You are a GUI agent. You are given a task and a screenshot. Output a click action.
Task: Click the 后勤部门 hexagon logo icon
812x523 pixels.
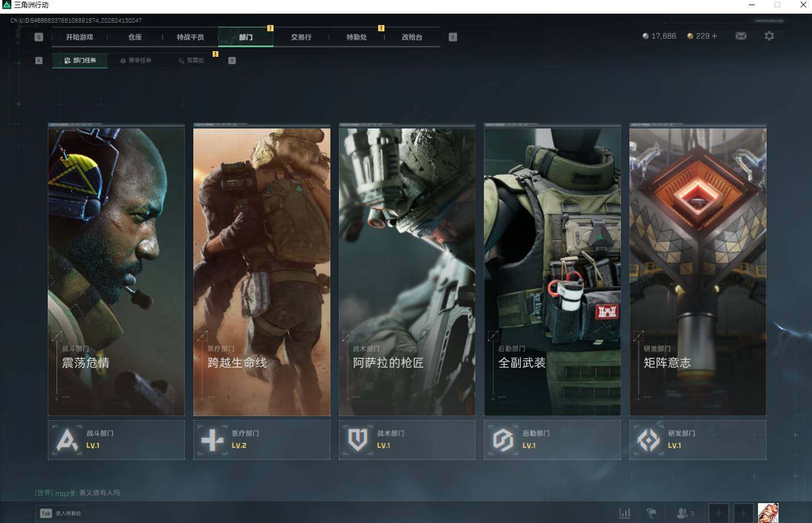(503, 440)
